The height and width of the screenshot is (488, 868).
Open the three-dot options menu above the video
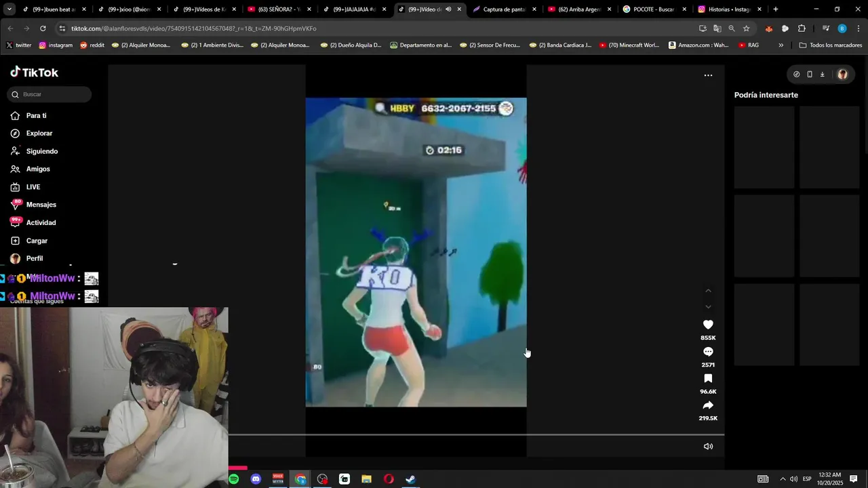708,75
